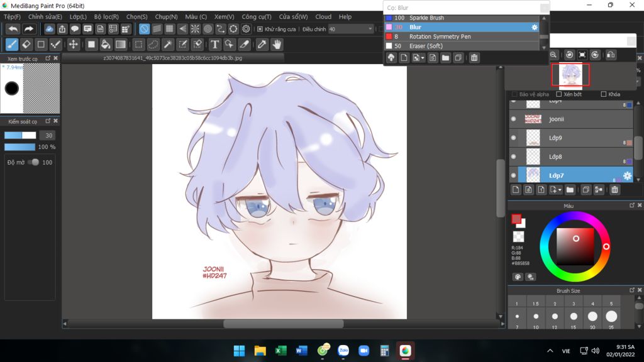Open Blur brush settings gear
This screenshot has height=362, width=644.
point(535,27)
